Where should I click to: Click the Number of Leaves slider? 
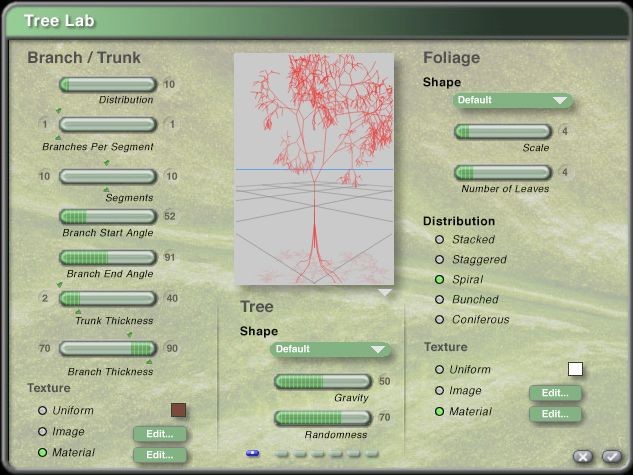point(503,172)
